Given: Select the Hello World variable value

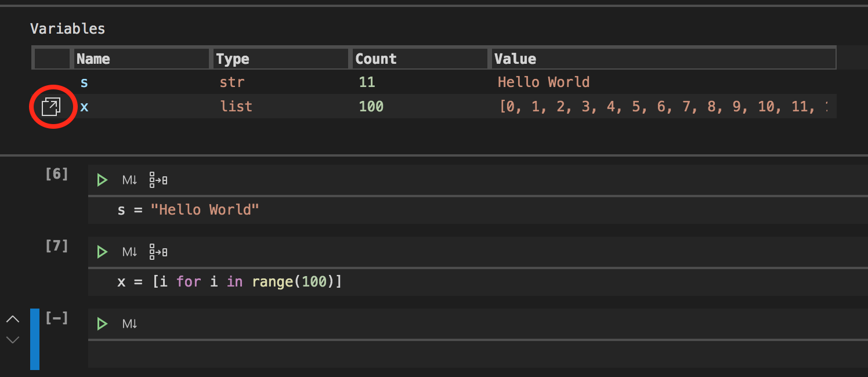Looking at the screenshot, I should 543,82.
